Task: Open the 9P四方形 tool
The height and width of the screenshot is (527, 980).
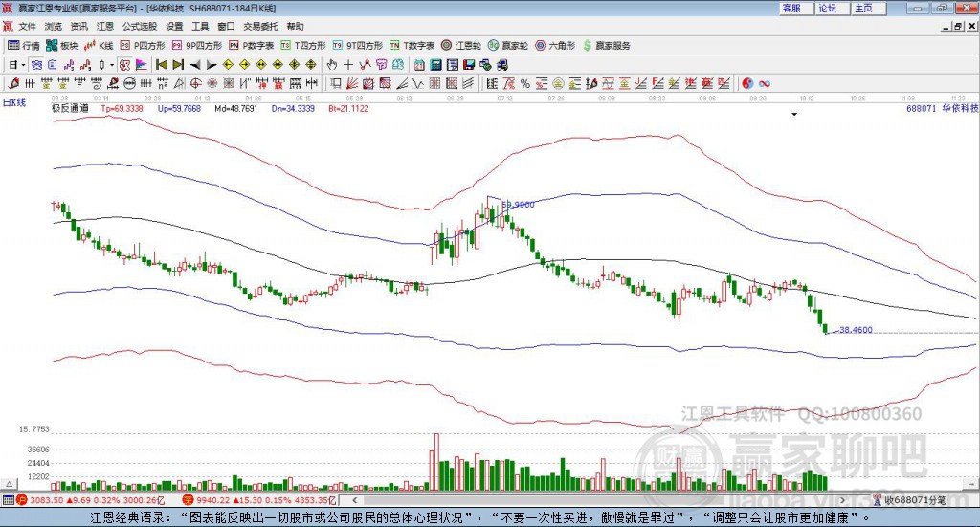Action: 197,46
